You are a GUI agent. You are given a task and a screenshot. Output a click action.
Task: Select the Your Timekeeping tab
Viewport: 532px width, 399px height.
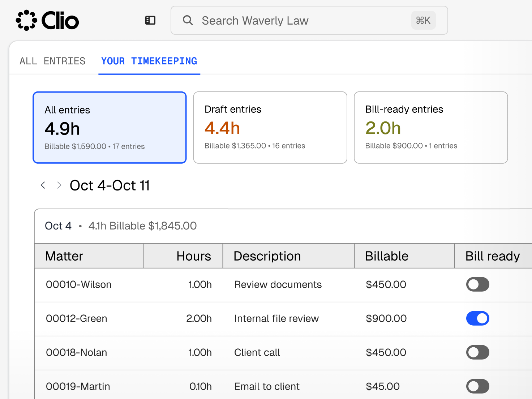point(149,61)
